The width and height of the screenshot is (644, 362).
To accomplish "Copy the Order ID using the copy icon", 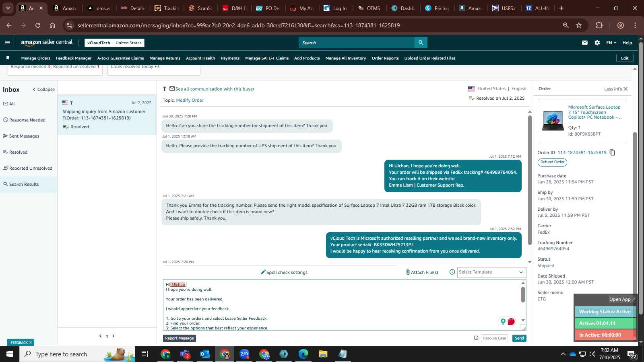I will point(612,152).
